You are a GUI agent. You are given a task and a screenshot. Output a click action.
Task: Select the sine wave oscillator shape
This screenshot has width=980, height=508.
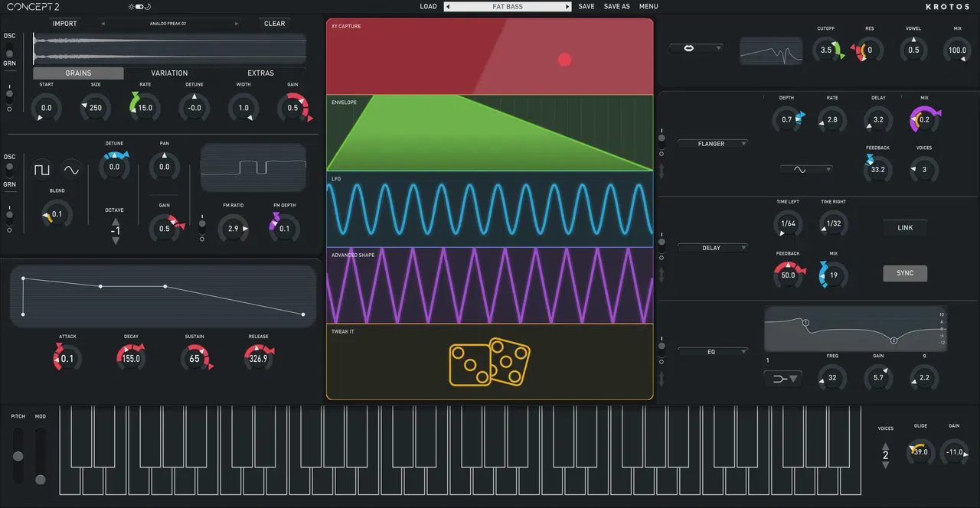tap(70, 169)
